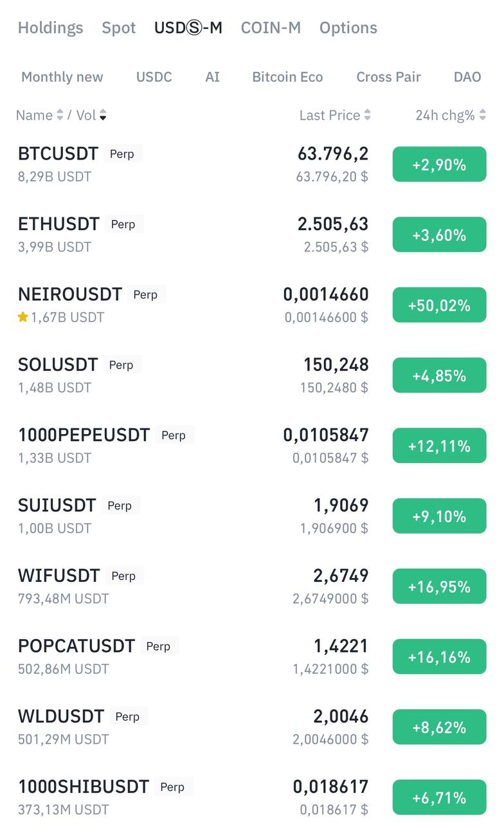504x823 pixels.
Task: Tap ETHUSDT +3,60% change badge
Action: point(440,235)
